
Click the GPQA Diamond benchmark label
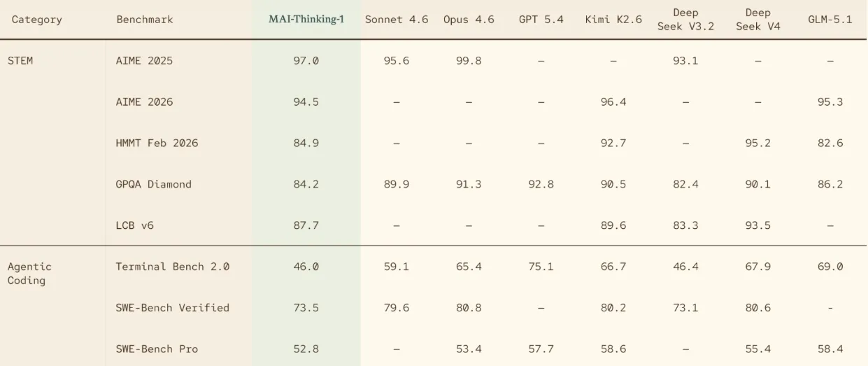pos(154,185)
